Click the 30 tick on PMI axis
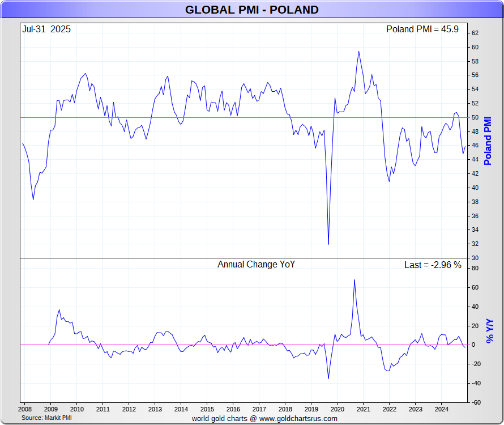Screen dimensions: 504x425 pyautogui.click(x=475, y=258)
